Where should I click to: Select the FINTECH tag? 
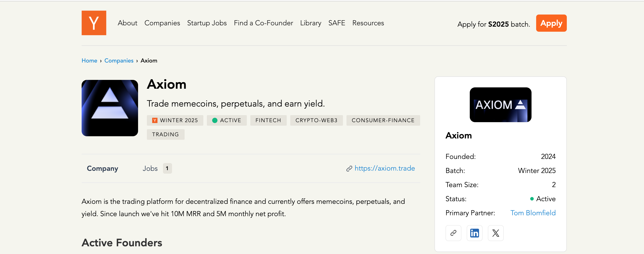point(268,120)
